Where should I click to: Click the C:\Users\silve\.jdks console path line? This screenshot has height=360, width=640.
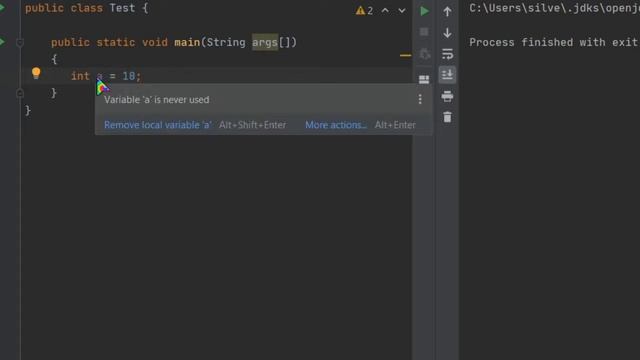coord(554,8)
